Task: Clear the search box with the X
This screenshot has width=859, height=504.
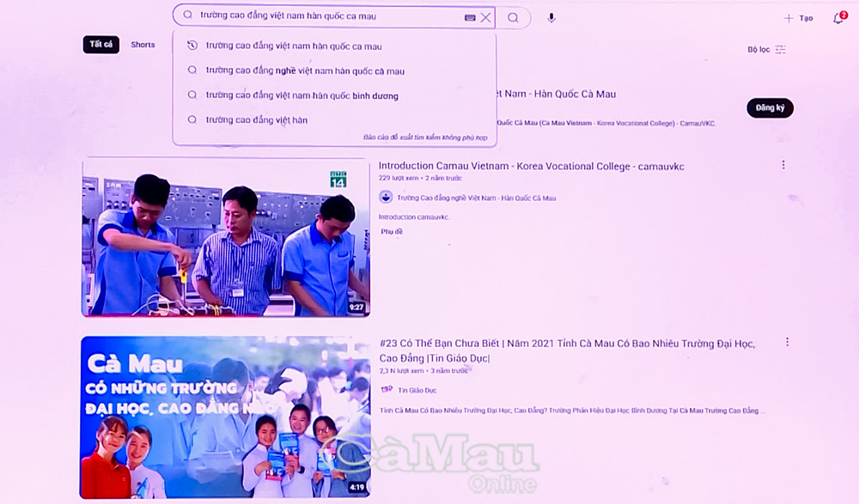Action: click(x=485, y=17)
